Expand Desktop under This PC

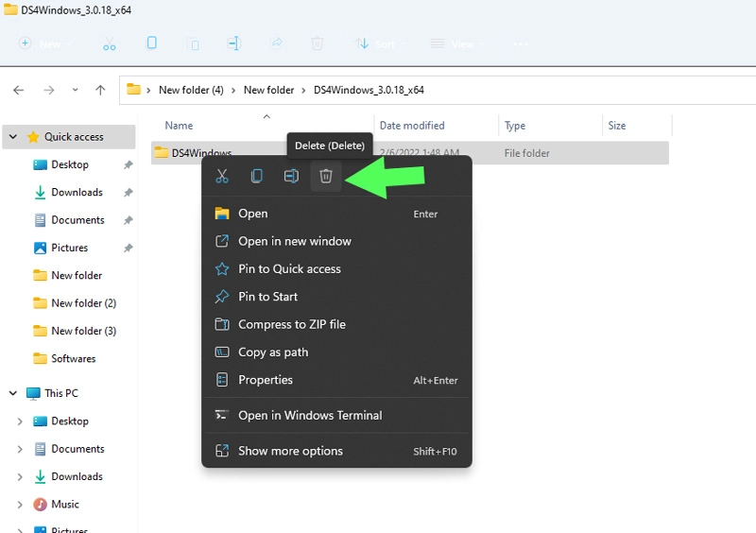point(20,421)
